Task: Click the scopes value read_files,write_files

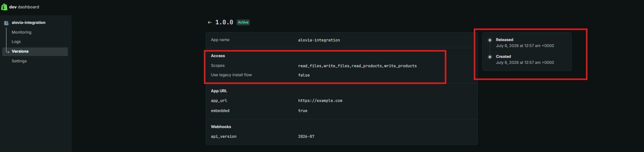Action: (x=357, y=66)
